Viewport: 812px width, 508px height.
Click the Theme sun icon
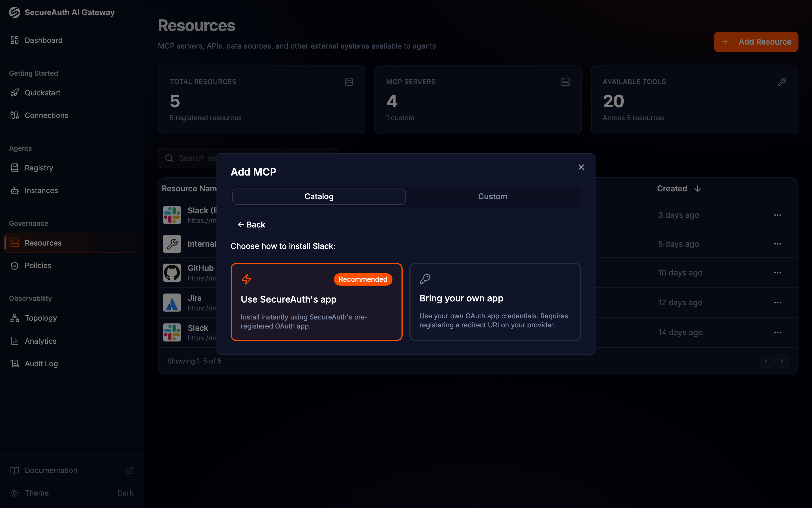(14, 493)
